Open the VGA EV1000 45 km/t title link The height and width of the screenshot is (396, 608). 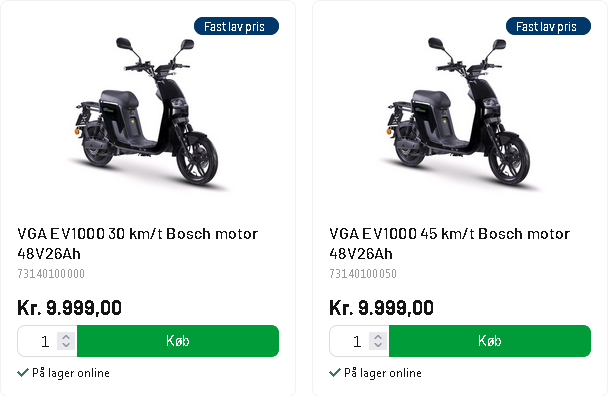pyautogui.click(x=449, y=244)
